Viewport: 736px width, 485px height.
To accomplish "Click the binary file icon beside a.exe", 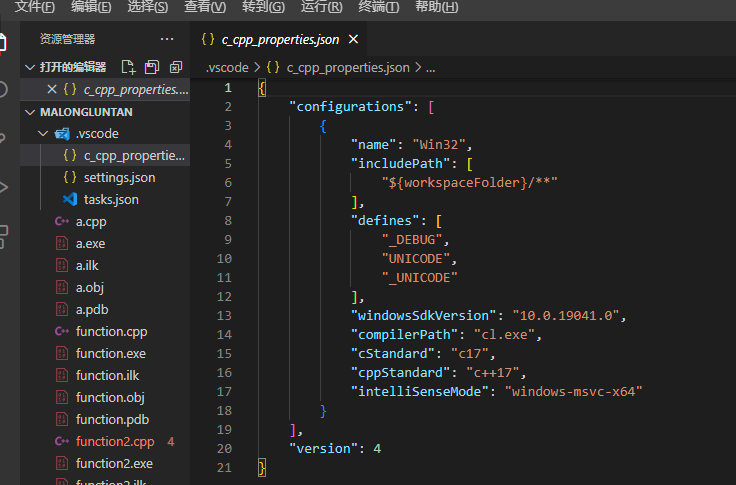I will click(x=62, y=243).
